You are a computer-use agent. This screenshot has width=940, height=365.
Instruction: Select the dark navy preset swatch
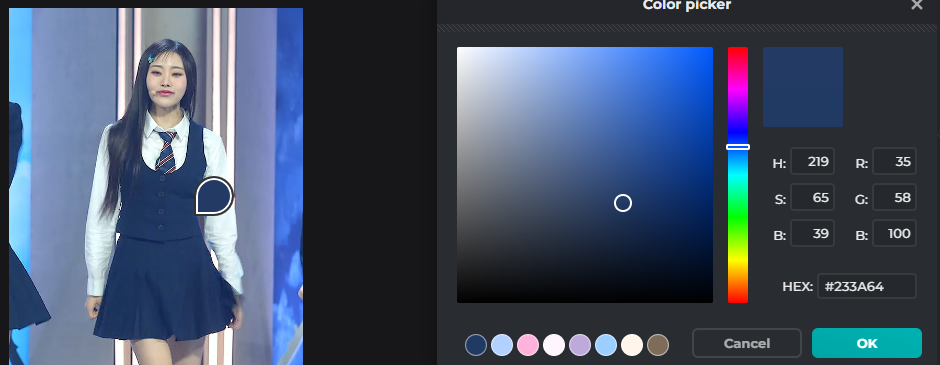(x=476, y=345)
